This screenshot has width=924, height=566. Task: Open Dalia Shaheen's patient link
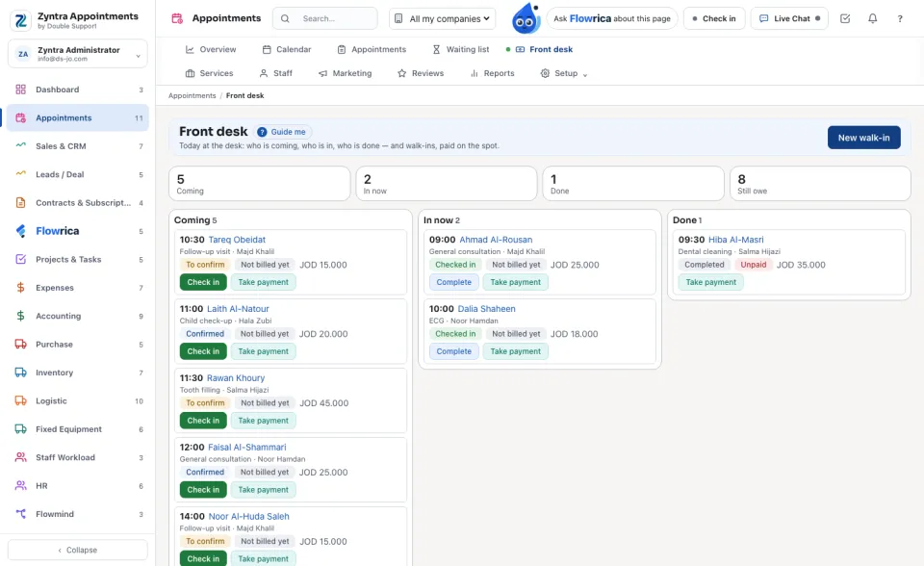(487, 309)
